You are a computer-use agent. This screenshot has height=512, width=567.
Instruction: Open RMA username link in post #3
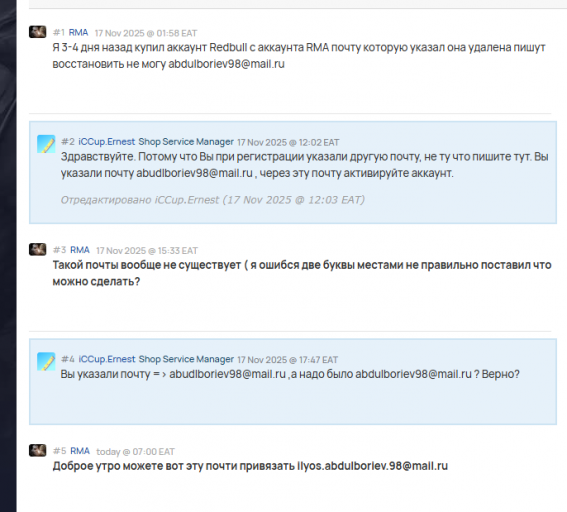pos(80,250)
